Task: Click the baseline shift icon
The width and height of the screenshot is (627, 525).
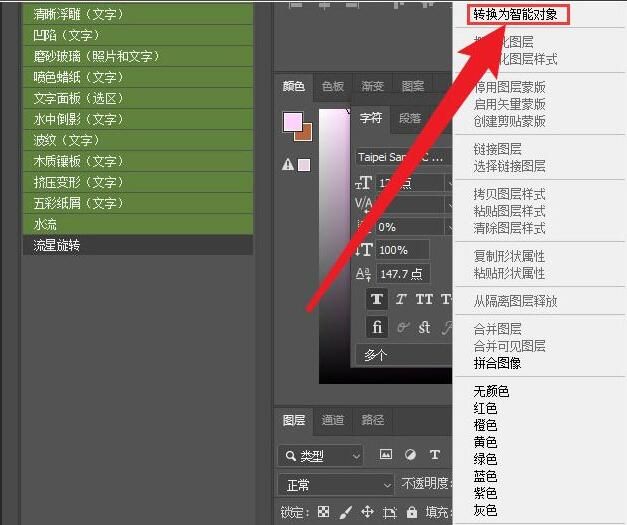Action: click(363, 274)
